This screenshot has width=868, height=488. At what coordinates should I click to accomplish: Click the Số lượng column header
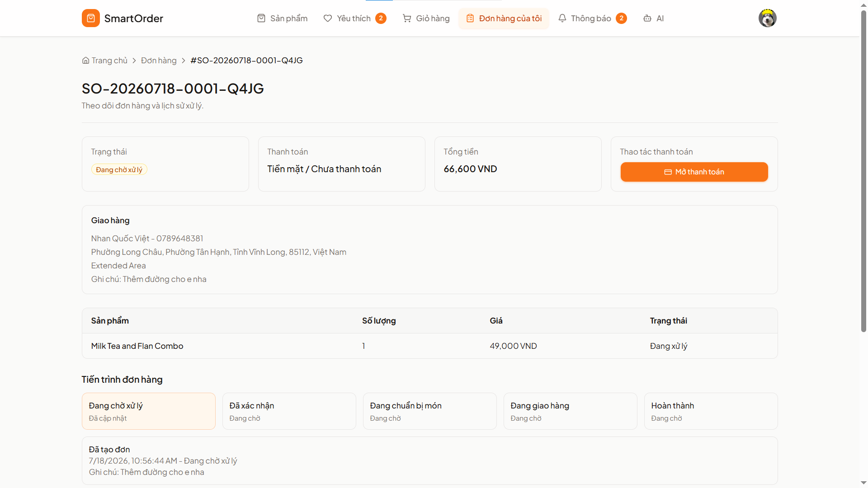coord(379,320)
